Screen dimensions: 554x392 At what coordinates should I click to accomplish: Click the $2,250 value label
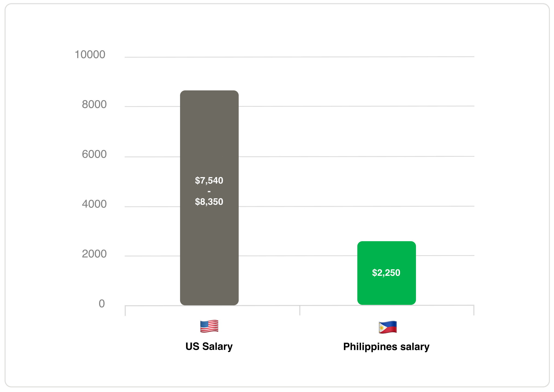386,273
